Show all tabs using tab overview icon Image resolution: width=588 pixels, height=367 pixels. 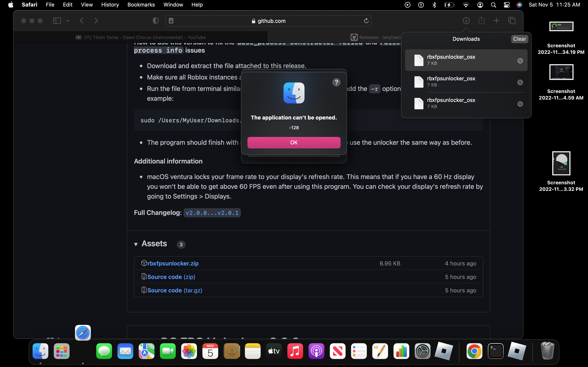(512, 21)
